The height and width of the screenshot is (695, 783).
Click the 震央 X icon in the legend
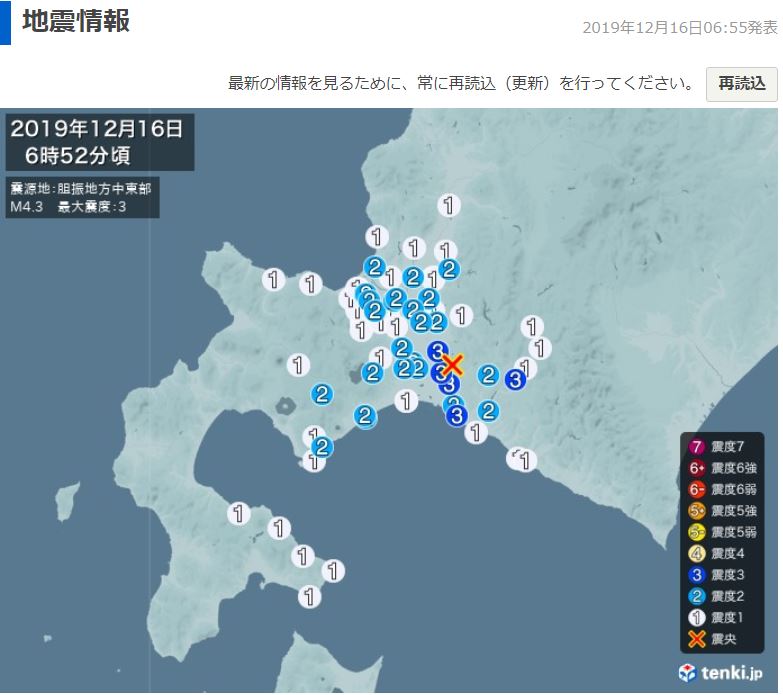click(x=698, y=638)
